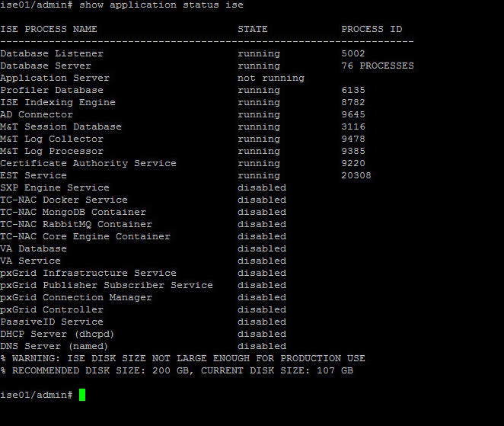The image size is (504, 426).
Task: Click the bottom 'ise01/admin#' prompt
Action: tap(37, 395)
